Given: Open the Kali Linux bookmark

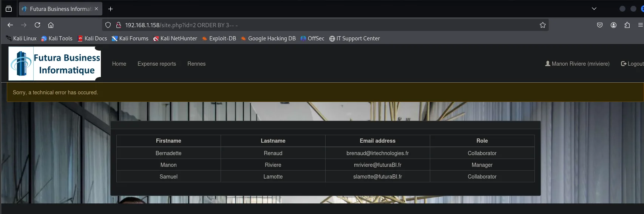Looking at the screenshot, I should coord(21,38).
